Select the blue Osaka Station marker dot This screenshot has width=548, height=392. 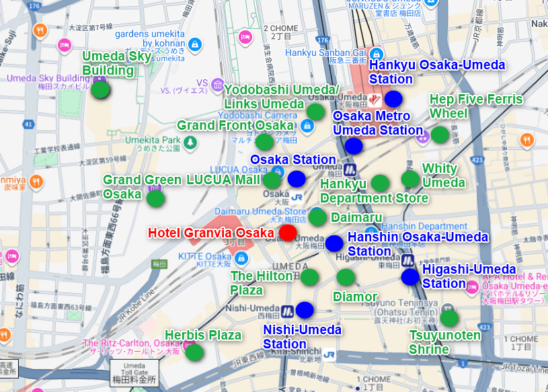[x=297, y=179]
